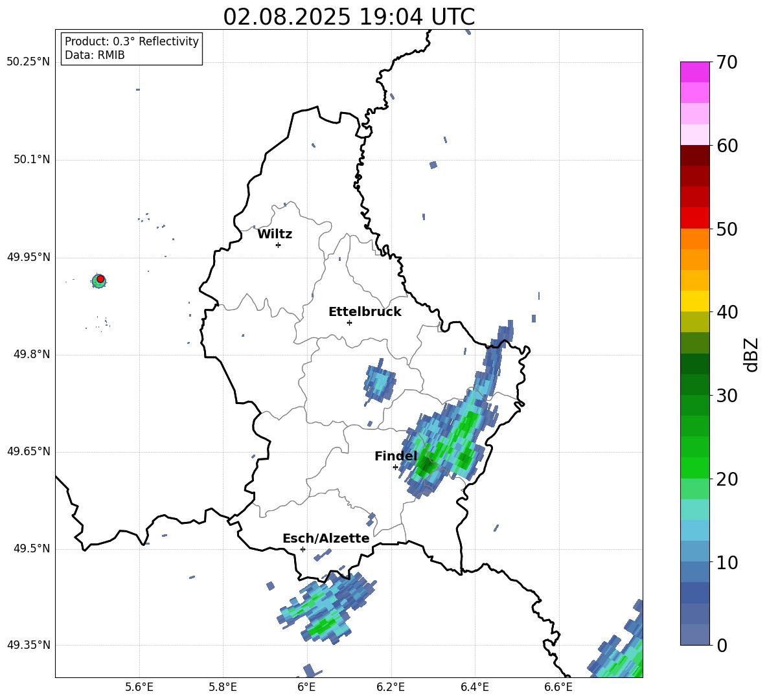The height and width of the screenshot is (700, 767).
Task: Pick the bright green colorbar segment at 20
Action: pyautogui.click(x=694, y=468)
